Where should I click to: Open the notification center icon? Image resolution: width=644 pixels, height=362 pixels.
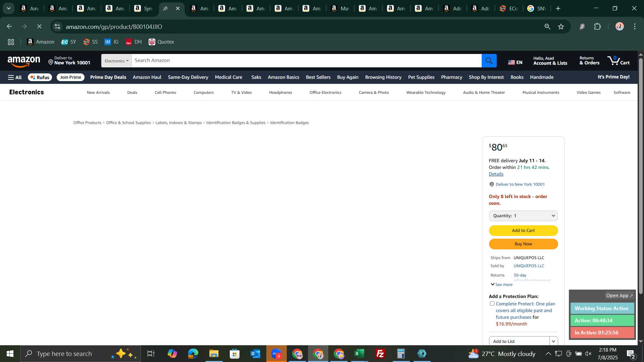click(x=631, y=354)
